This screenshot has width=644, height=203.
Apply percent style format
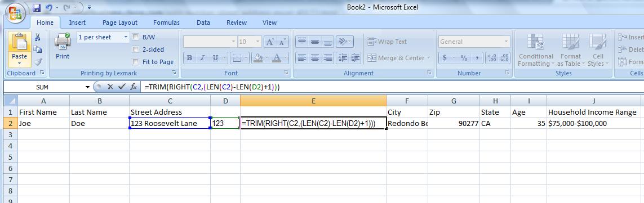(x=464, y=58)
